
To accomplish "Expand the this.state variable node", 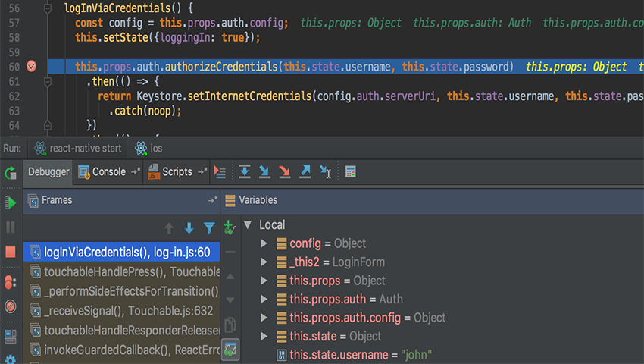I will (x=264, y=336).
